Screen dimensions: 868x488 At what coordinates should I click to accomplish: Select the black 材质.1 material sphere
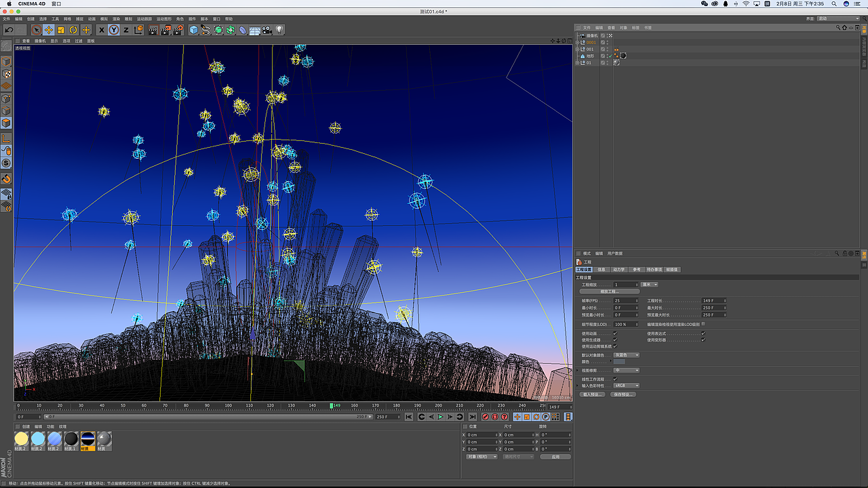[71, 439]
